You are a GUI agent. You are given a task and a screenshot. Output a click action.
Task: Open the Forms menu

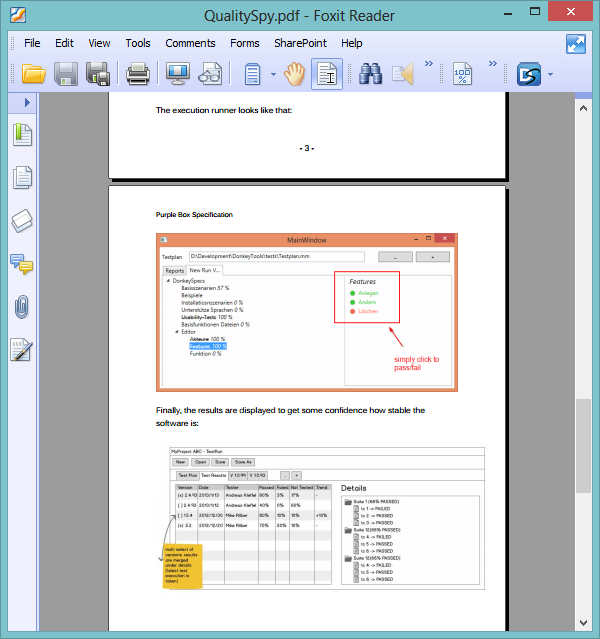coord(245,43)
